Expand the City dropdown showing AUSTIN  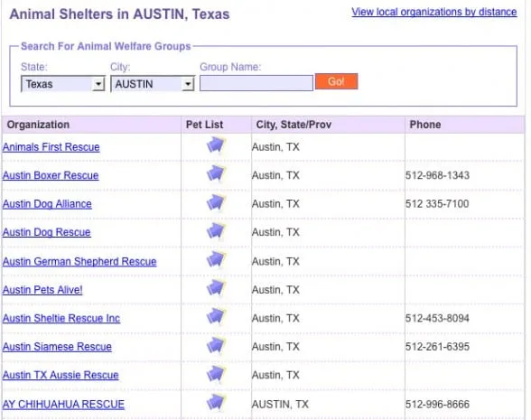coord(153,84)
